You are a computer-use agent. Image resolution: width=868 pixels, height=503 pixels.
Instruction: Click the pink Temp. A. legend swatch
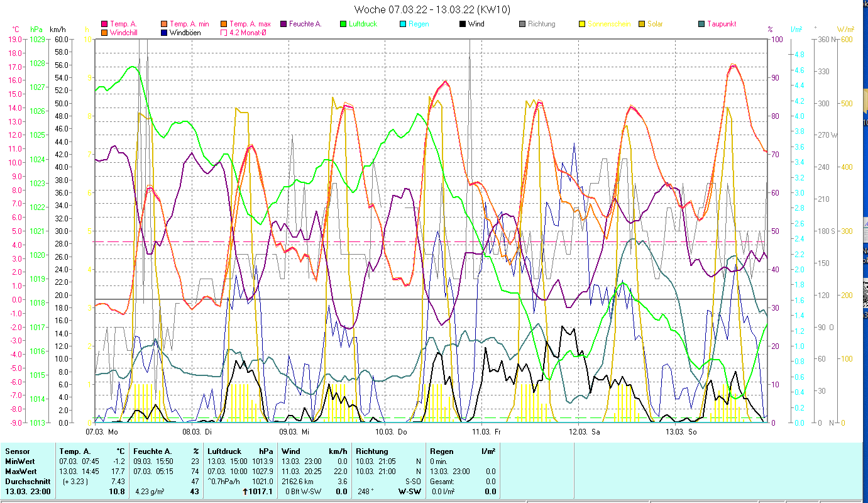104,25
